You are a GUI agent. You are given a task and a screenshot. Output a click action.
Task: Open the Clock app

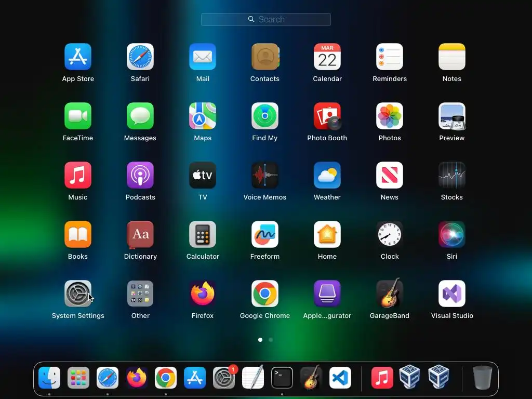click(x=390, y=234)
